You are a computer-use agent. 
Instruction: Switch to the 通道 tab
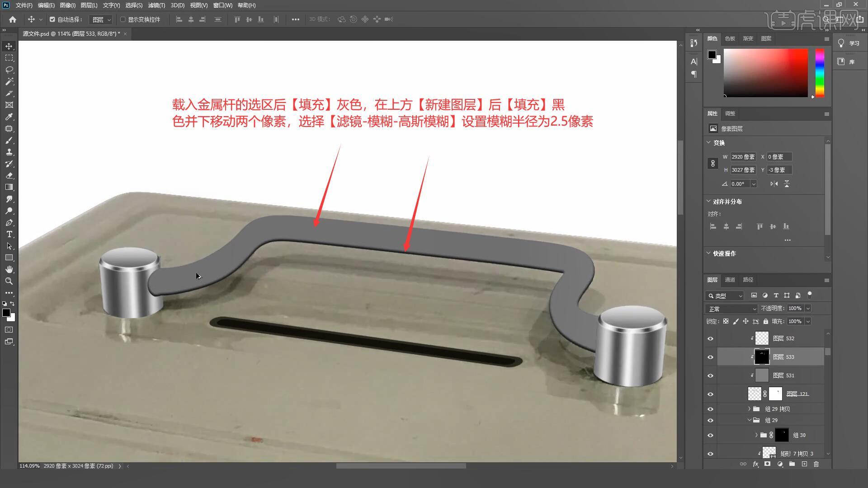click(730, 280)
